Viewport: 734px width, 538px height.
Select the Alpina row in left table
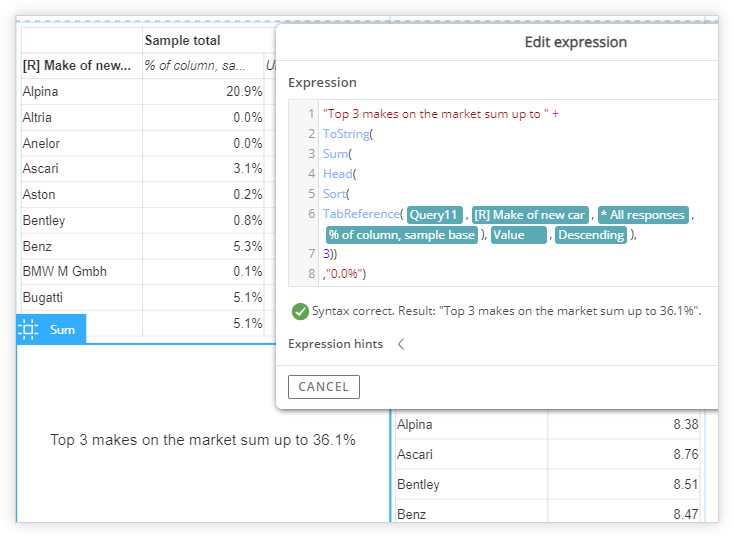(x=40, y=91)
